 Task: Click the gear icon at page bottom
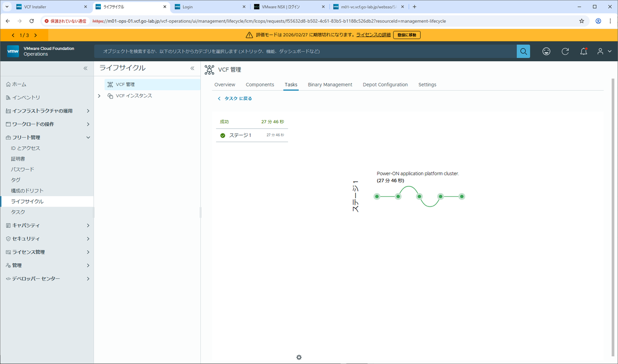coord(299,357)
